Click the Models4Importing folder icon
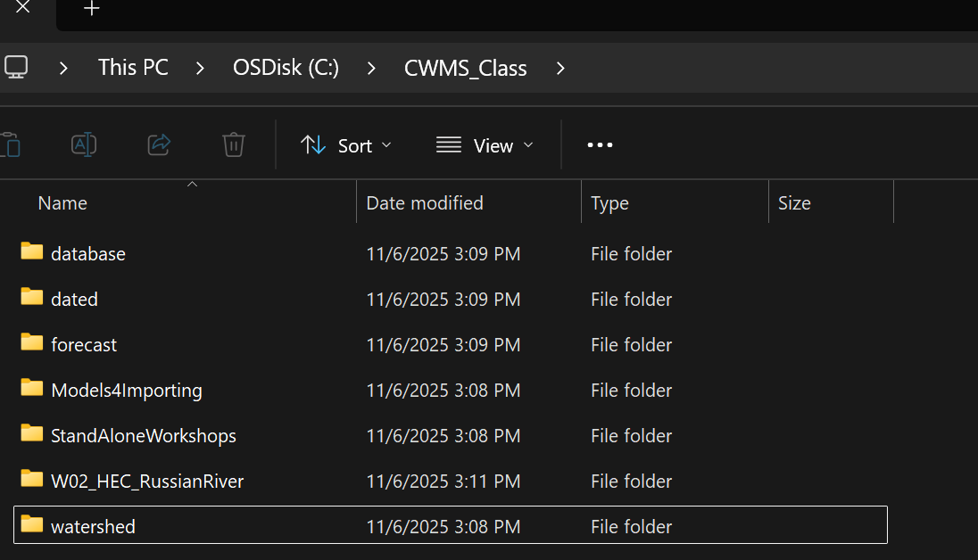The image size is (978, 560). (32, 389)
